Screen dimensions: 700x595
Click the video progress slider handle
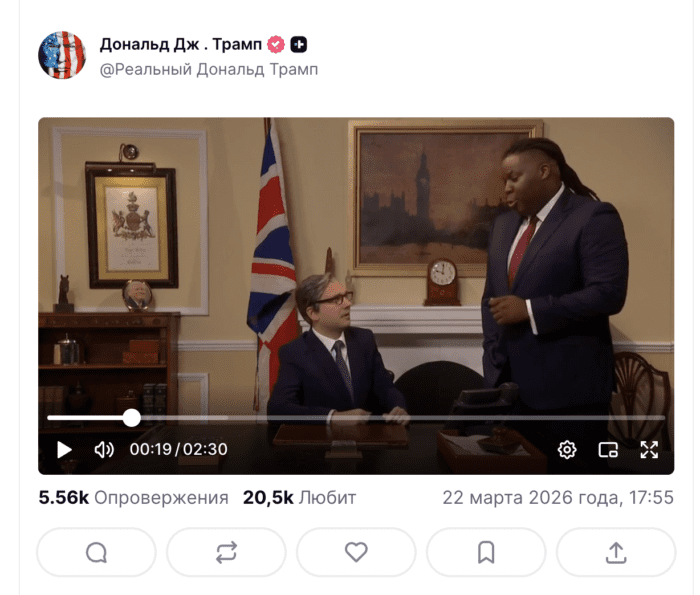pyautogui.click(x=132, y=418)
